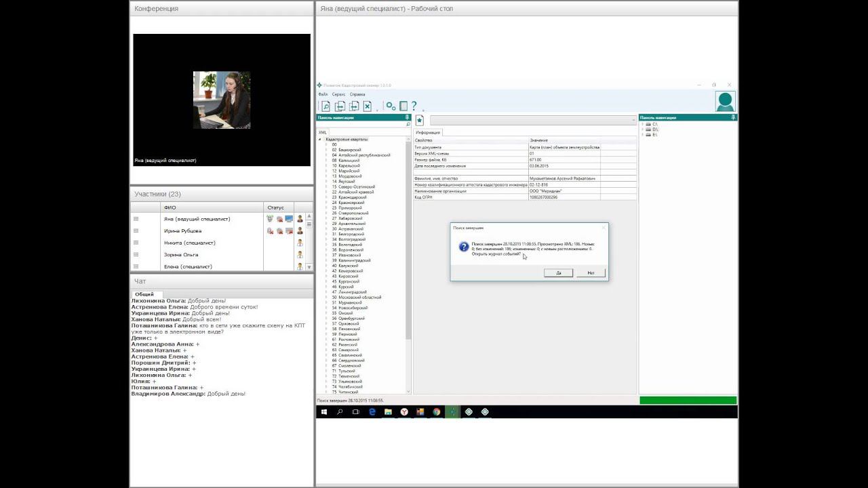The height and width of the screenshot is (488, 868).
Task: Click the taskbar search magnifier
Action: pos(340,411)
